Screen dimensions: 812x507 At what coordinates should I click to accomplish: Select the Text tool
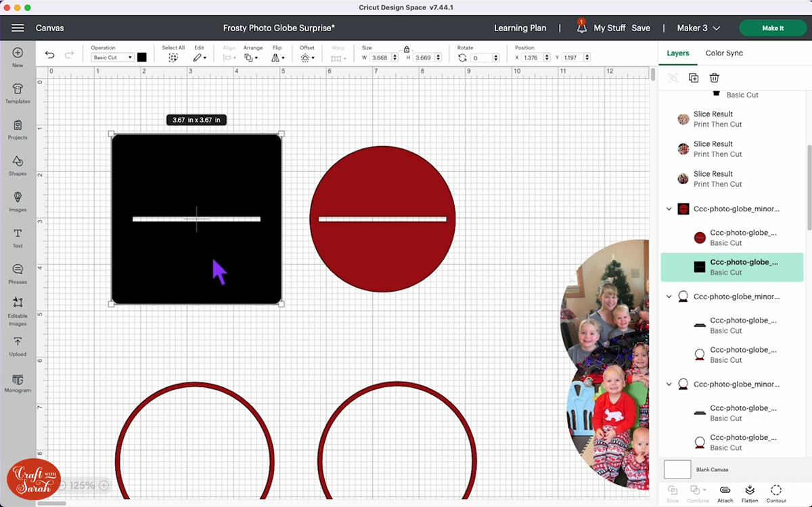tap(18, 237)
